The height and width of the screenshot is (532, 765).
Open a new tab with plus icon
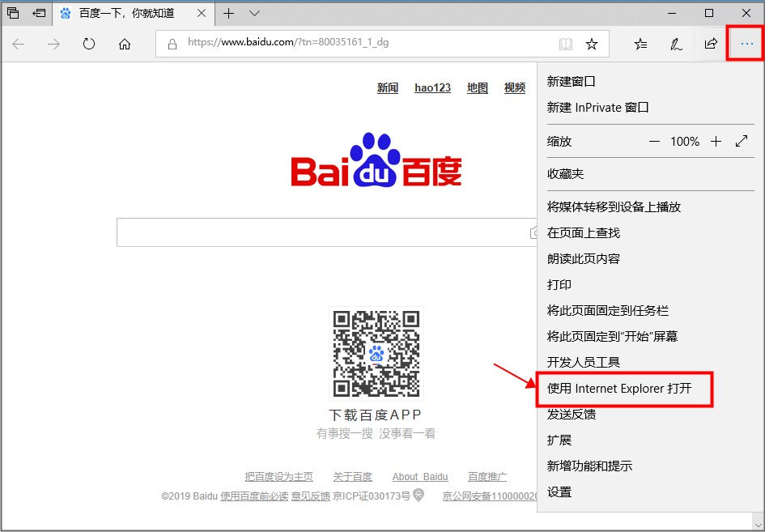pyautogui.click(x=228, y=13)
